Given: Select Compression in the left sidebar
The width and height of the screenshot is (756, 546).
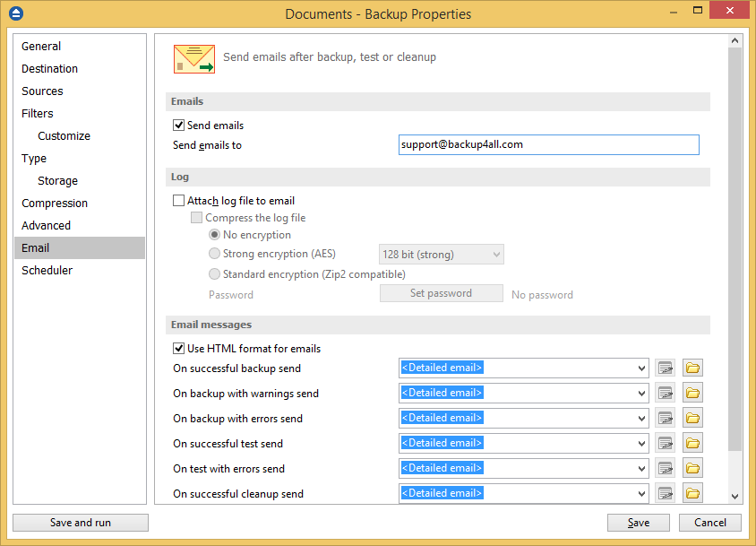Looking at the screenshot, I should click(55, 204).
